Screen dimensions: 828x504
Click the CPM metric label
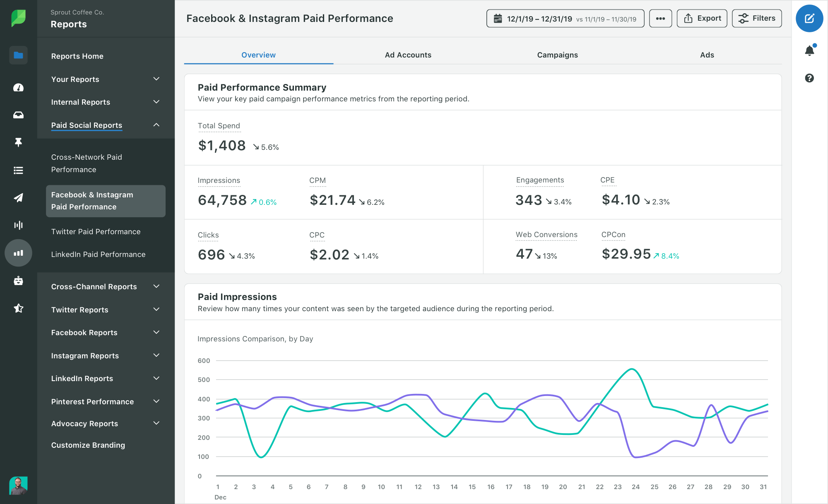tap(318, 180)
